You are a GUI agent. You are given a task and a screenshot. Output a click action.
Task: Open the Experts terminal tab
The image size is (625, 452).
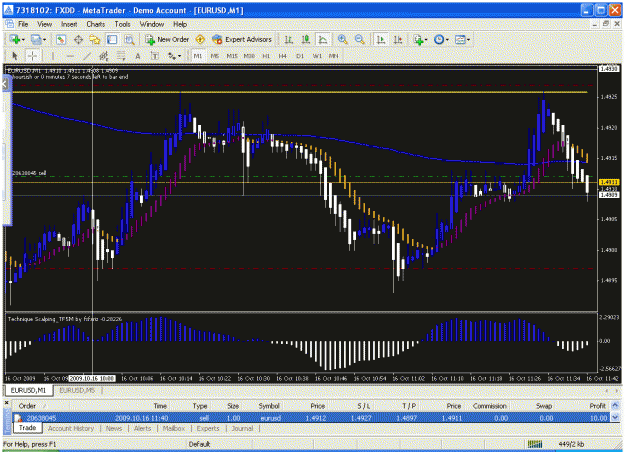(x=208, y=428)
